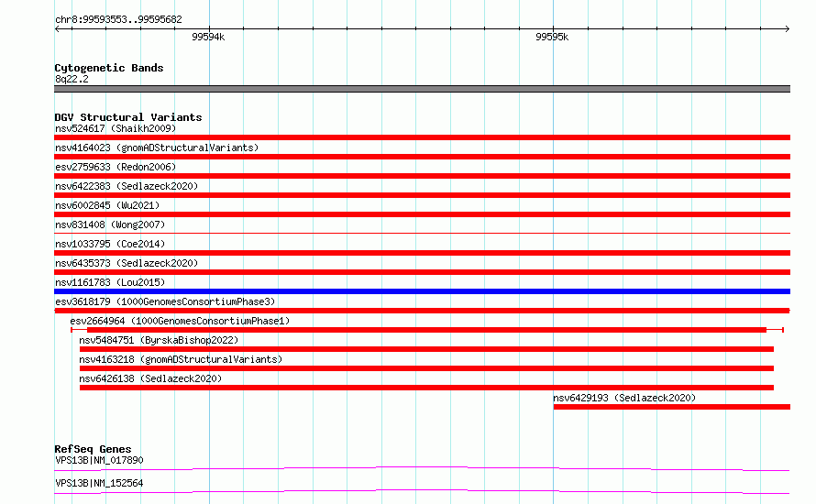This screenshot has width=816, height=504.
Task: Click the gray 8q22.2 cytogenetic band bar
Action: point(422,89)
